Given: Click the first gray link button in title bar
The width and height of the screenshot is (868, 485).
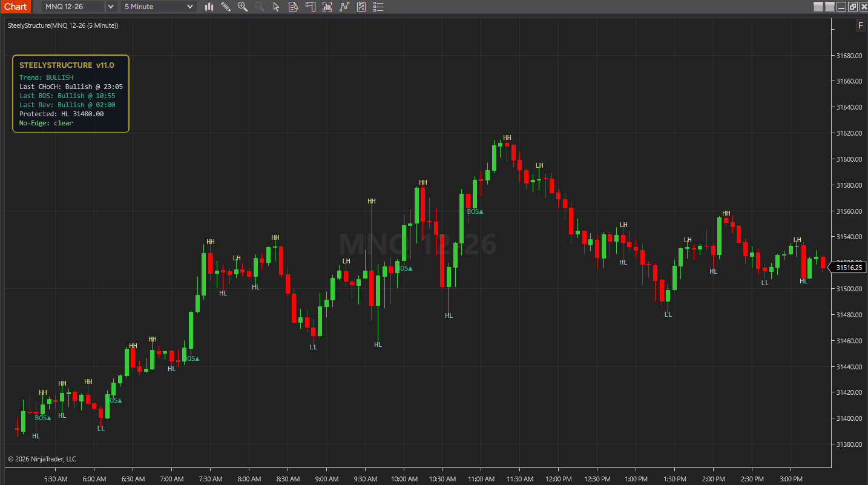Looking at the screenshot, I should click(818, 7).
